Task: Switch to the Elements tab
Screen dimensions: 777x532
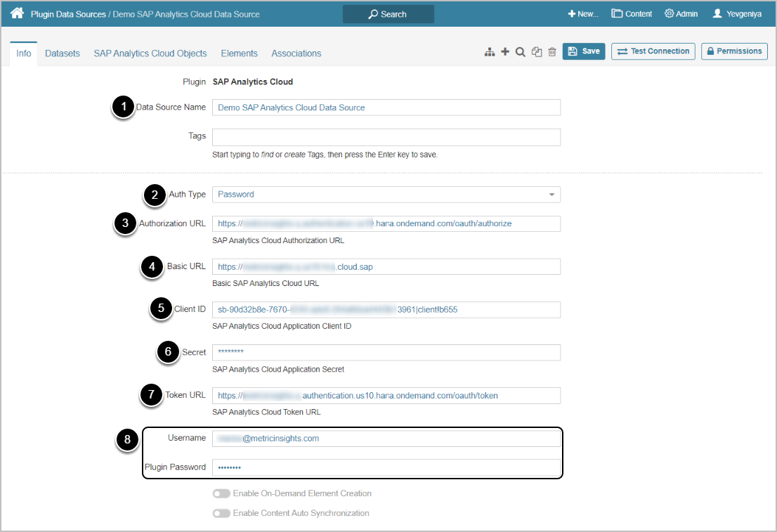Action: click(239, 53)
